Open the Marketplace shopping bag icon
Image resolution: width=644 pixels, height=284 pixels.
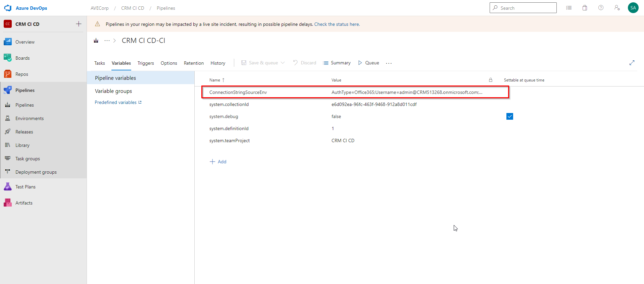pos(585,8)
